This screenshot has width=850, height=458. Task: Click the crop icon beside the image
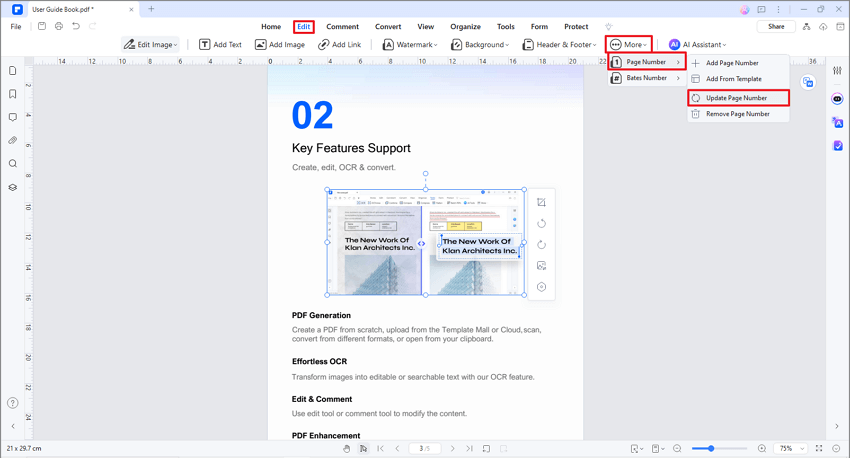coord(541,202)
